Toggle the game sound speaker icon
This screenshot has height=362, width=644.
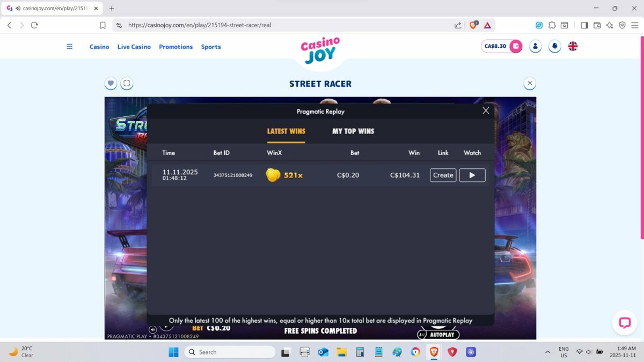[x=153, y=329]
